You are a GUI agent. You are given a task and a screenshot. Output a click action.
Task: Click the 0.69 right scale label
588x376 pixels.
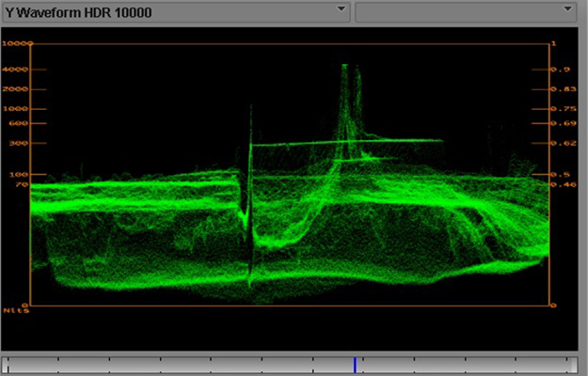564,123
